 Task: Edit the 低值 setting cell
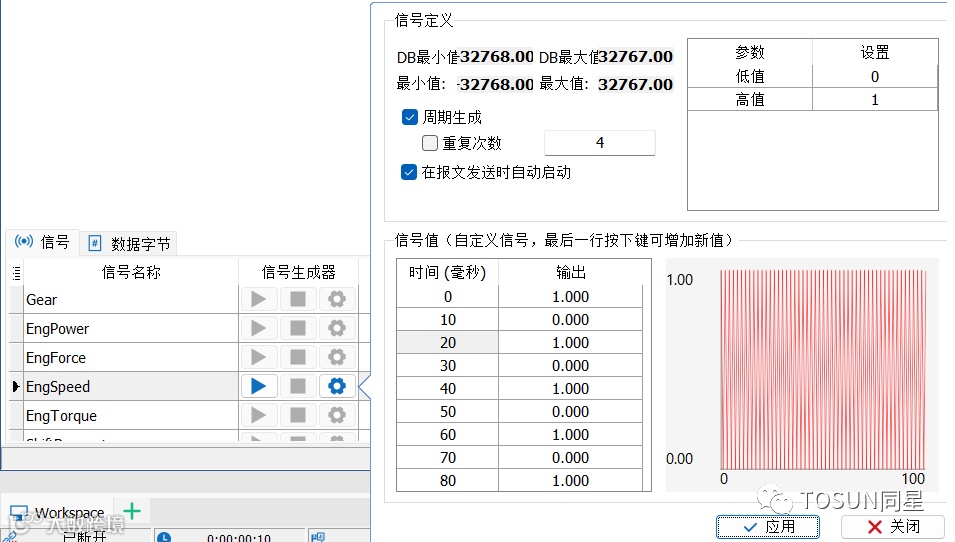[x=875, y=77]
